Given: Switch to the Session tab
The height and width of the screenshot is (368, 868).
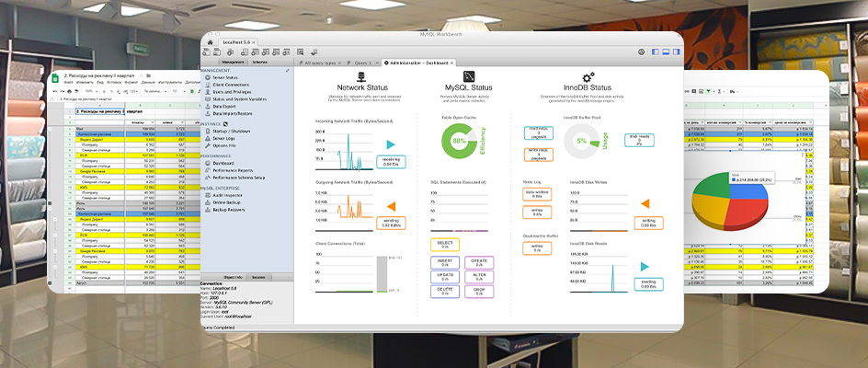Looking at the screenshot, I should pyautogui.click(x=258, y=277).
